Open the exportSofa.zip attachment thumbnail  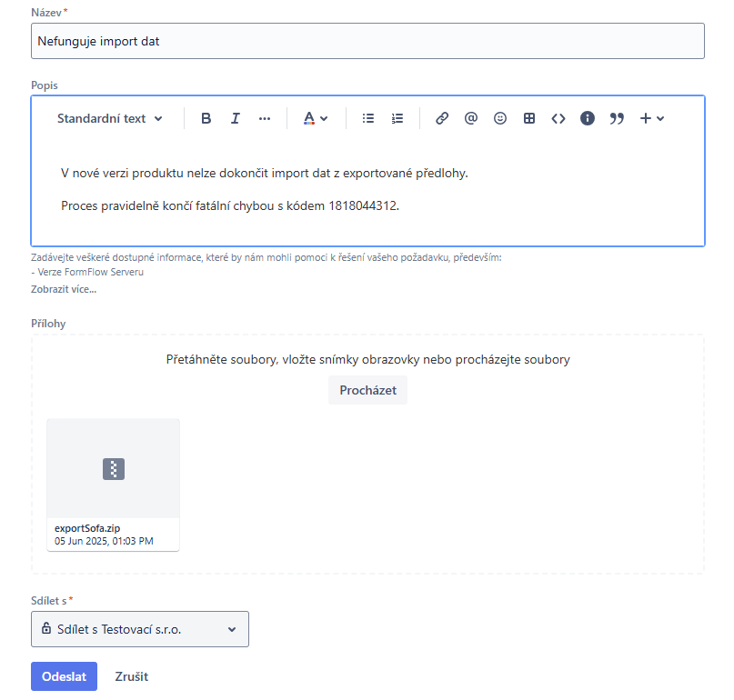point(113,469)
